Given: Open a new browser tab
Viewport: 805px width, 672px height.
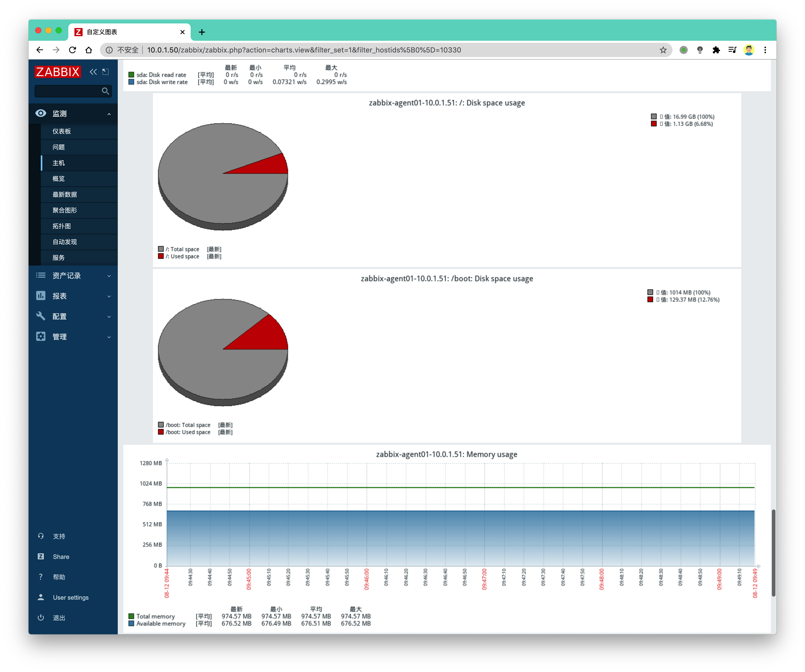Looking at the screenshot, I should click(x=202, y=32).
